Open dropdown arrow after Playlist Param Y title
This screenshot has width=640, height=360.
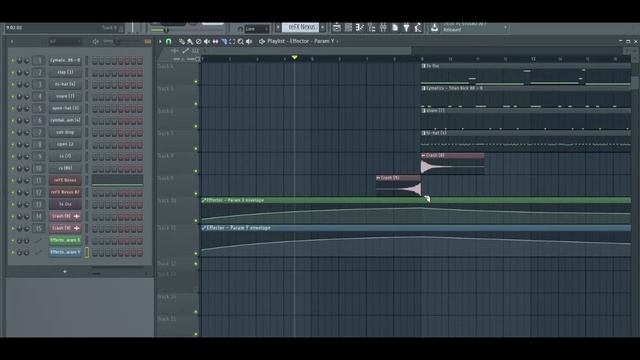(338, 41)
